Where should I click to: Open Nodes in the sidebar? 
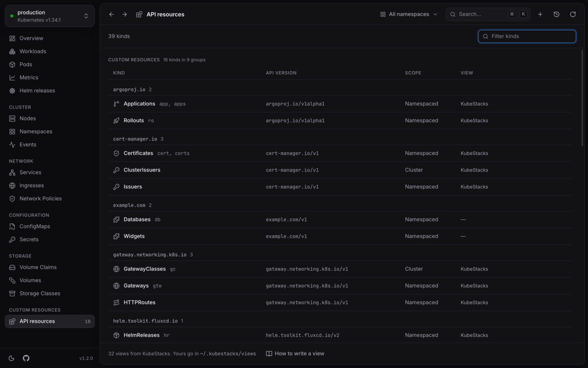point(50,119)
